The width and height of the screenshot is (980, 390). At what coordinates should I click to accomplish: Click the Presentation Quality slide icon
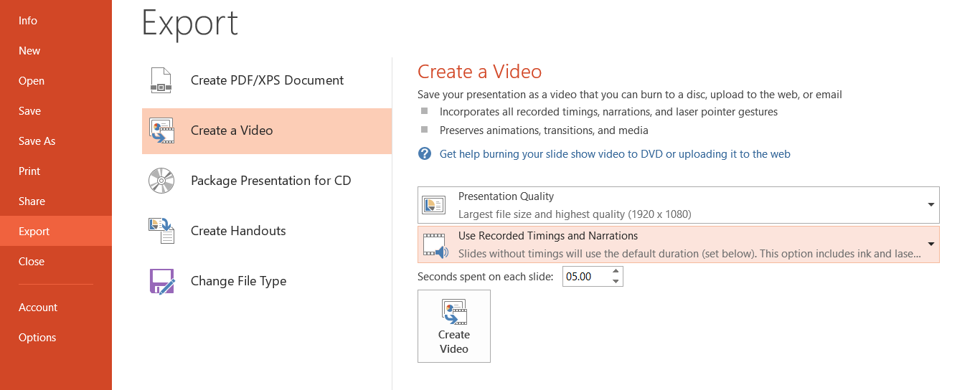435,205
